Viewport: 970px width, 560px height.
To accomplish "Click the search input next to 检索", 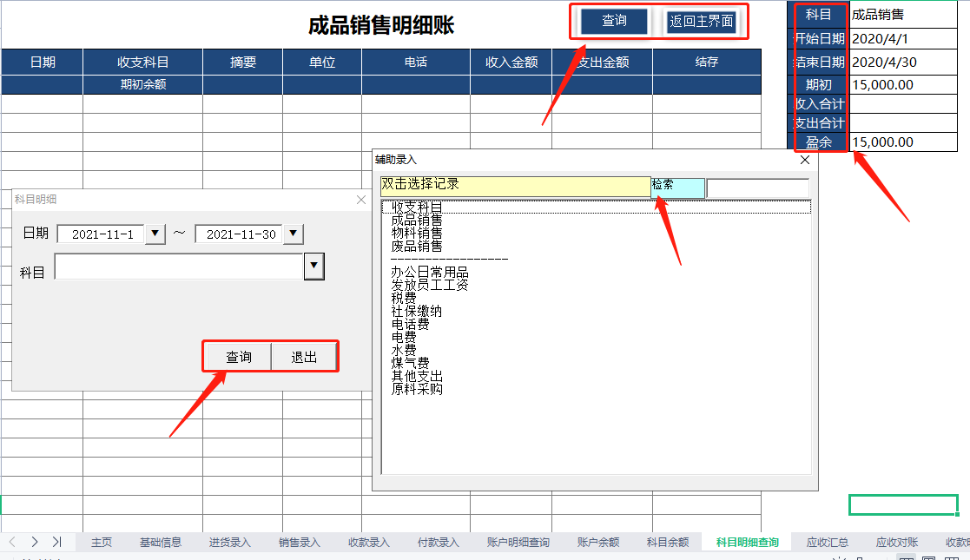I will coord(758,188).
